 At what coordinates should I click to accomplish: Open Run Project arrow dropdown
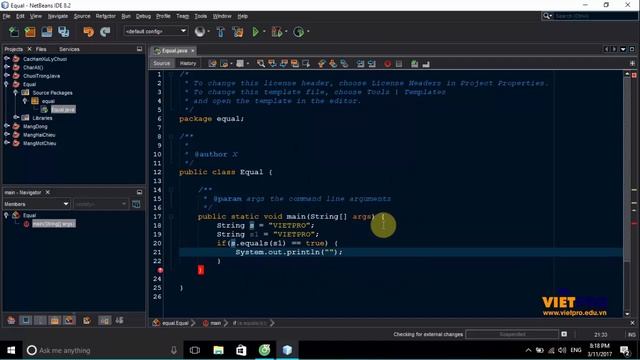(x=264, y=32)
